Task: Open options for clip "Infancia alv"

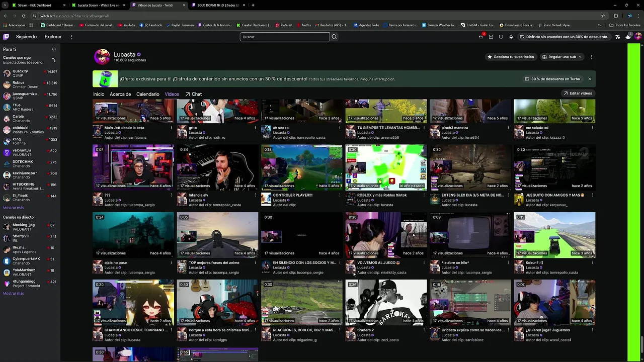Action: (255, 195)
